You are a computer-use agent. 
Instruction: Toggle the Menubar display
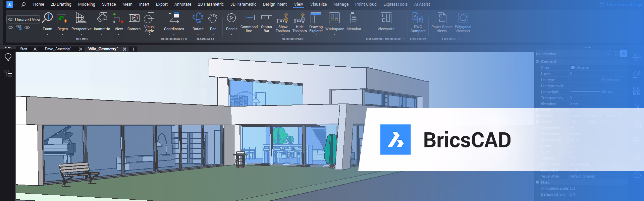coord(354,19)
